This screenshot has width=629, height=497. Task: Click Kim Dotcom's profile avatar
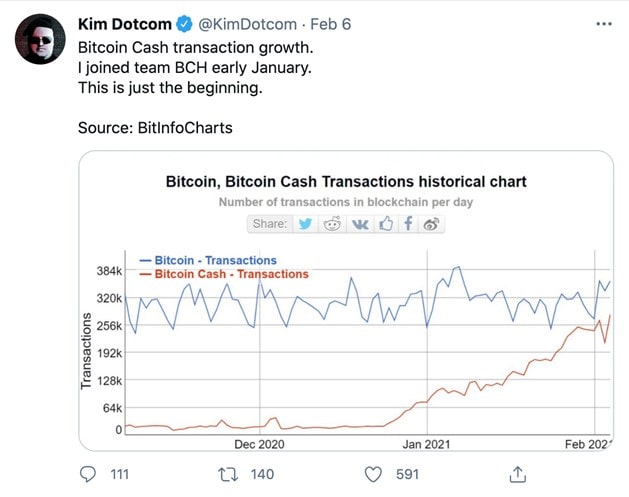(x=40, y=39)
